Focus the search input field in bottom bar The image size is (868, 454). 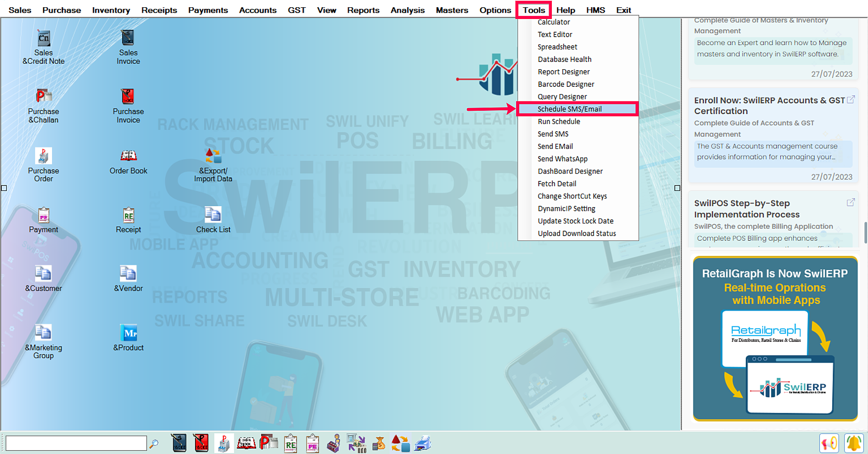[x=76, y=443]
